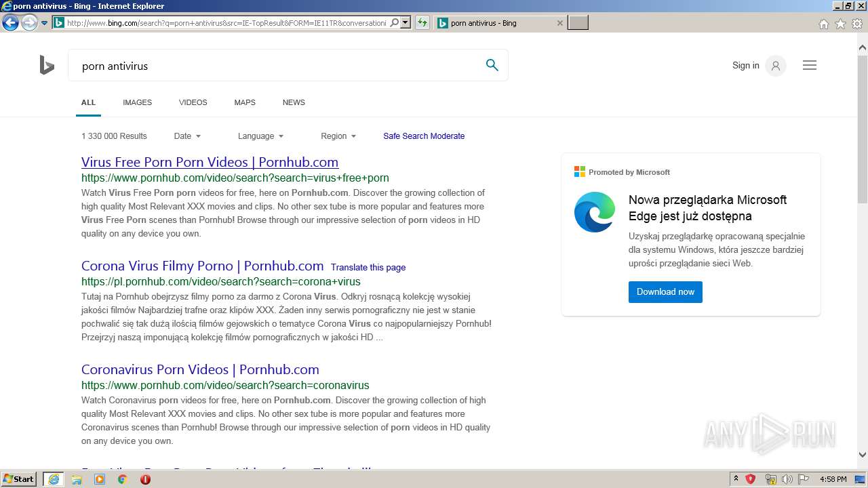Click the IE Forward arrow button
This screenshot has width=868, height=488.
[29, 22]
